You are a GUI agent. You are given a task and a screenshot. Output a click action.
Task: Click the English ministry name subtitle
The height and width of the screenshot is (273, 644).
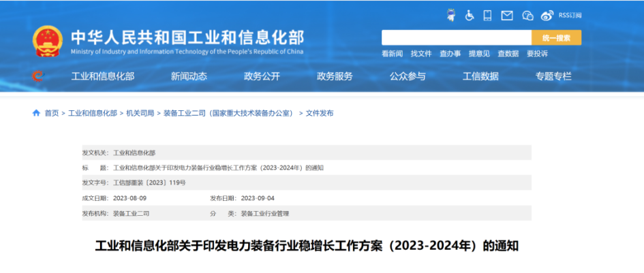point(187,52)
